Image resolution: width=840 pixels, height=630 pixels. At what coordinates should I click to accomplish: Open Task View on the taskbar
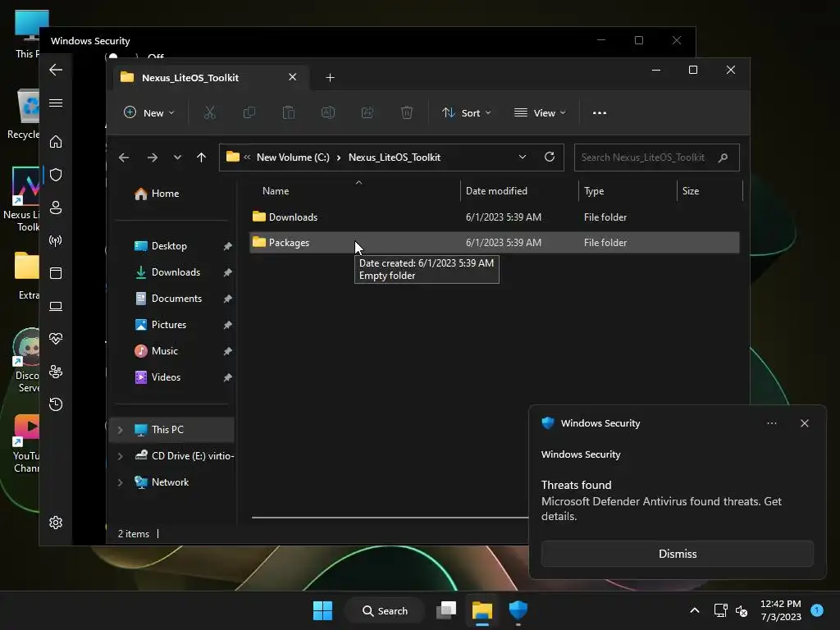point(446,610)
